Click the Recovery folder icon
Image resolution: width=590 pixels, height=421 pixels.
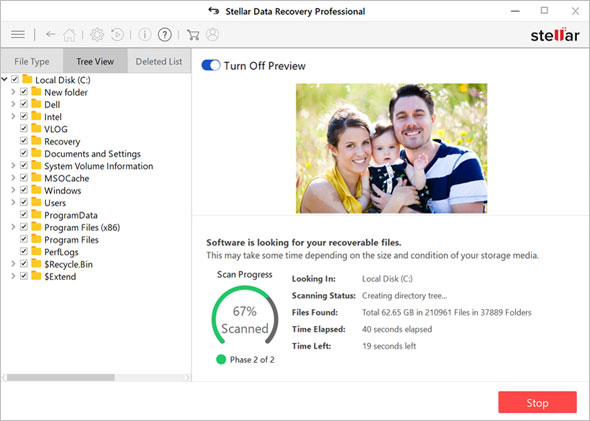36,141
